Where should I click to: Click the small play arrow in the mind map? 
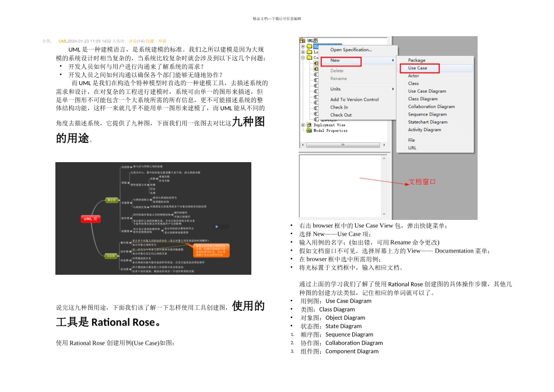coord(217,226)
